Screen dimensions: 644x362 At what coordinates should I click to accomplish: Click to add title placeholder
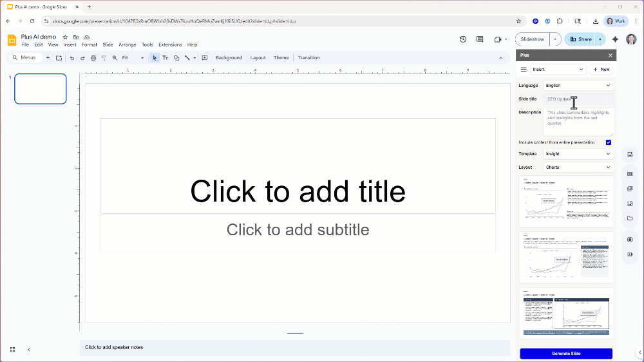(x=298, y=166)
